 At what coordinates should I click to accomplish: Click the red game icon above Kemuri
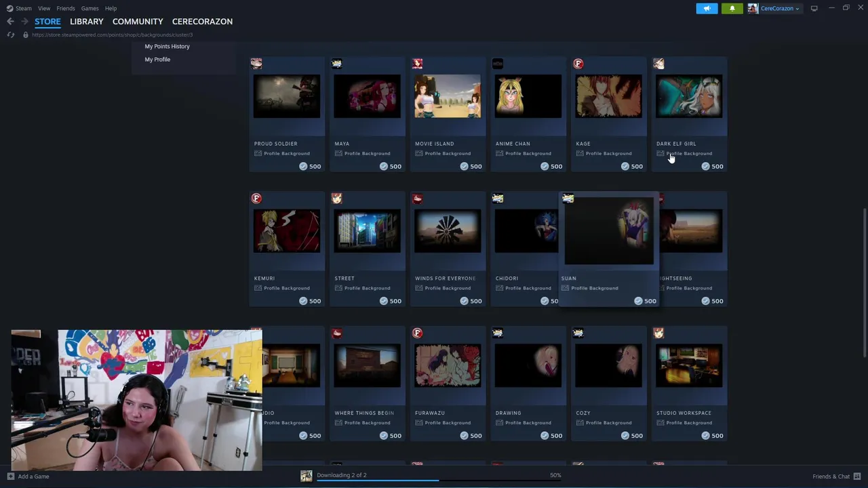(x=256, y=199)
